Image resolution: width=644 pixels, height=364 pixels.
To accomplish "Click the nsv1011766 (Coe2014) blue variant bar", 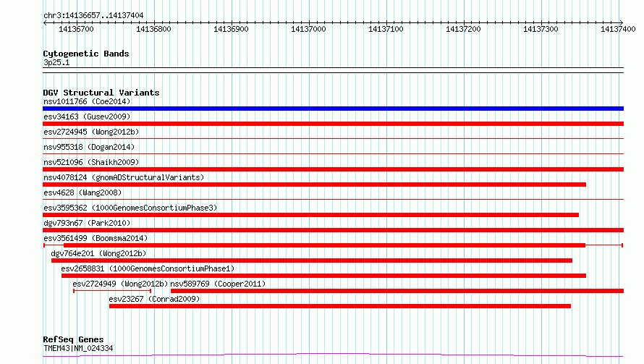I will pyautogui.click(x=333, y=109).
